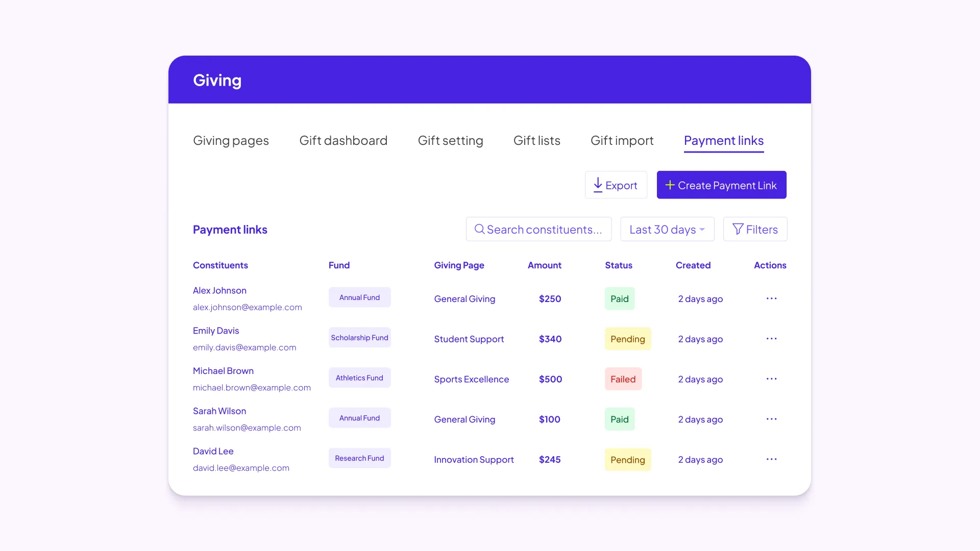
Task: Open actions menu for David Lee
Action: [771, 460]
